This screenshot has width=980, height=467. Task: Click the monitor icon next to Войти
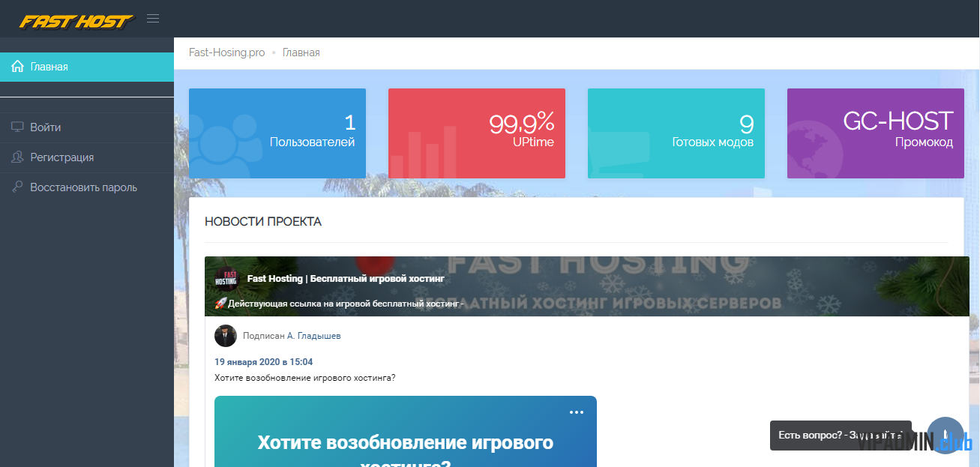pos(17,127)
